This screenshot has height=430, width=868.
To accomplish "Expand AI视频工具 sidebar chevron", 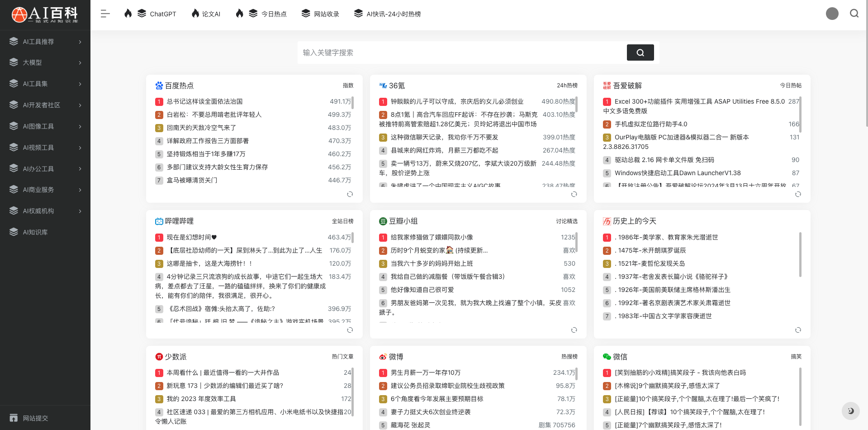I will point(80,148).
